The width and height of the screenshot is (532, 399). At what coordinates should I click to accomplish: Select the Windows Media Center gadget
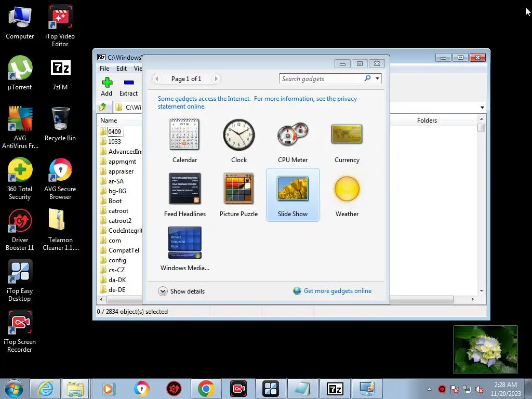click(x=184, y=249)
